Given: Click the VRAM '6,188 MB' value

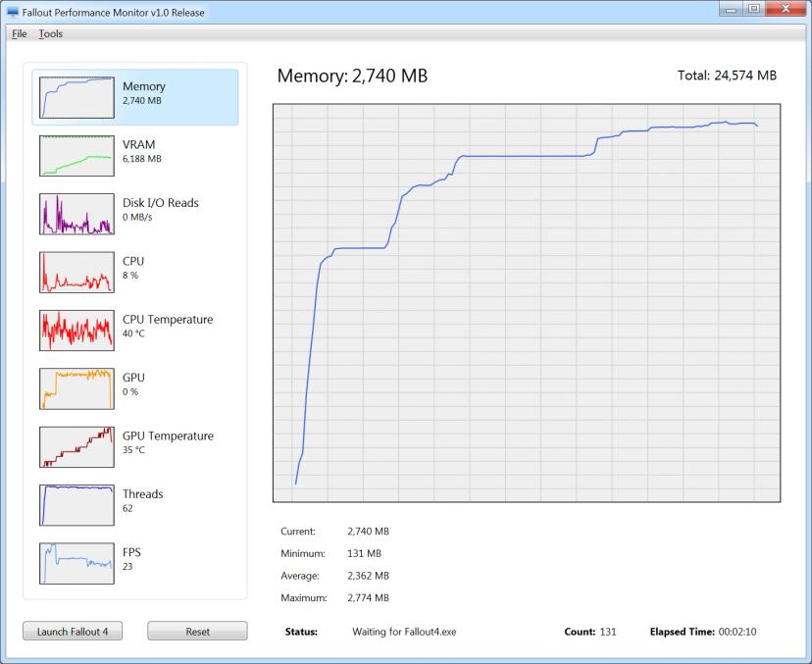Looking at the screenshot, I should (142, 159).
